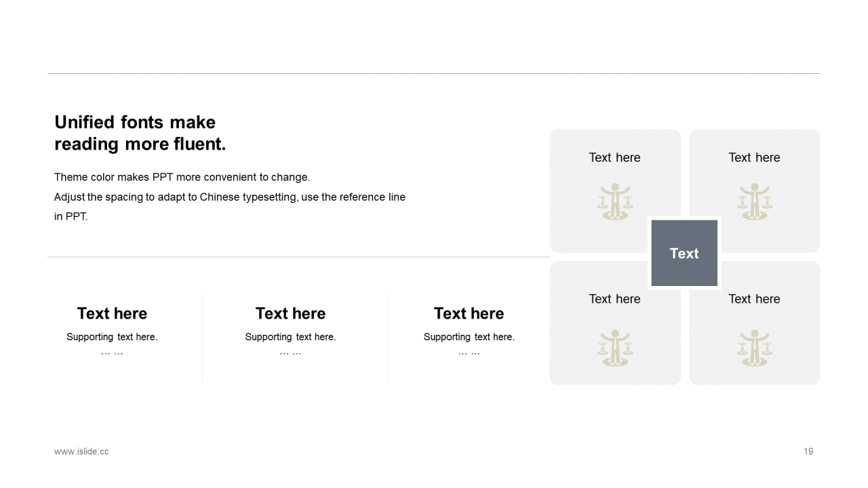Viewport: 868px width, 488px height.
Task: Select the top-left card's Text here label
Action: coord(614,157)
